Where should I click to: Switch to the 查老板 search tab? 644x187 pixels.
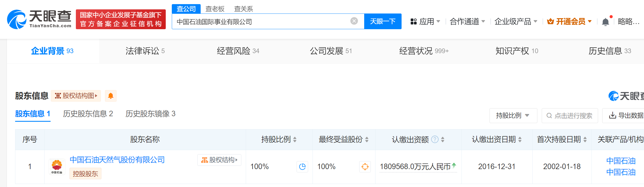tap(215, 9)
